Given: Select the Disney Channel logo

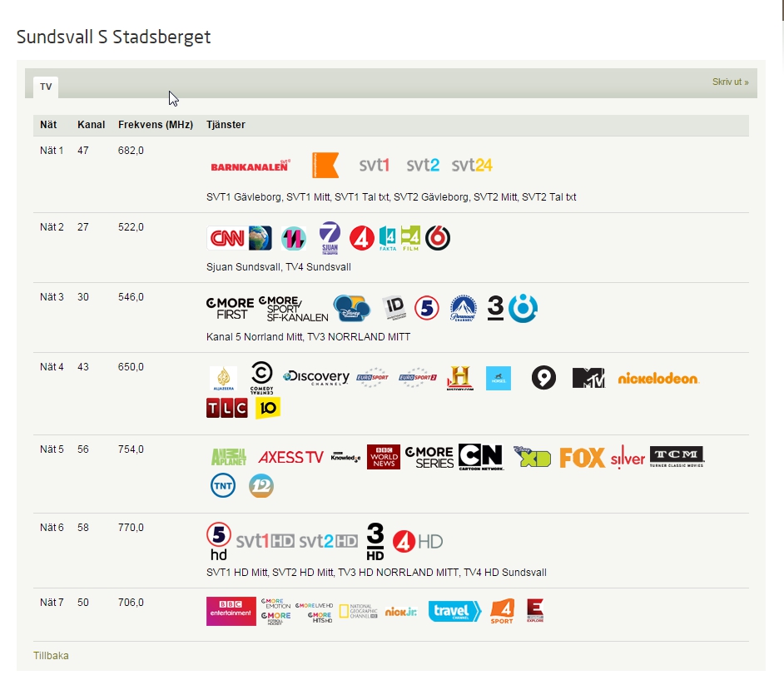Looking at the screenshot, I should click(352, 308).
